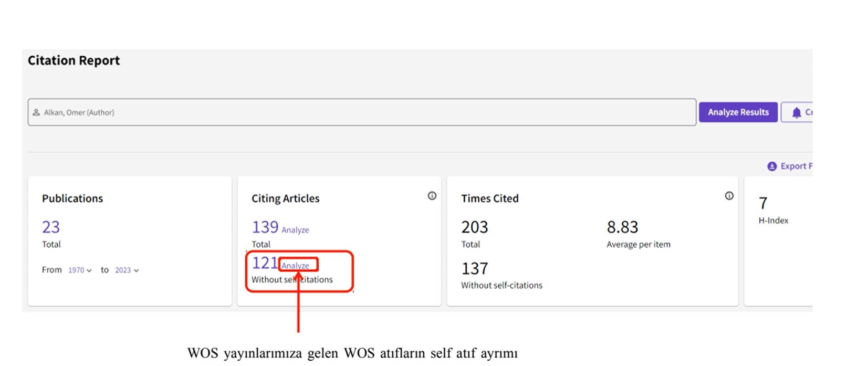This screenshot has height=366, width=868.
Task: Click Analyze next to 121 citing articles
Action: pyautogui.click(x=297, y=265)
